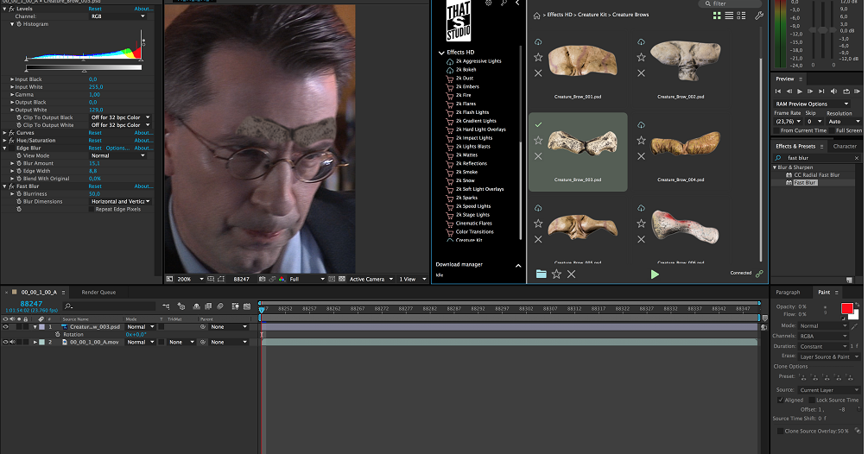Open Edge Blur Options link

click(x=117, y=148)
